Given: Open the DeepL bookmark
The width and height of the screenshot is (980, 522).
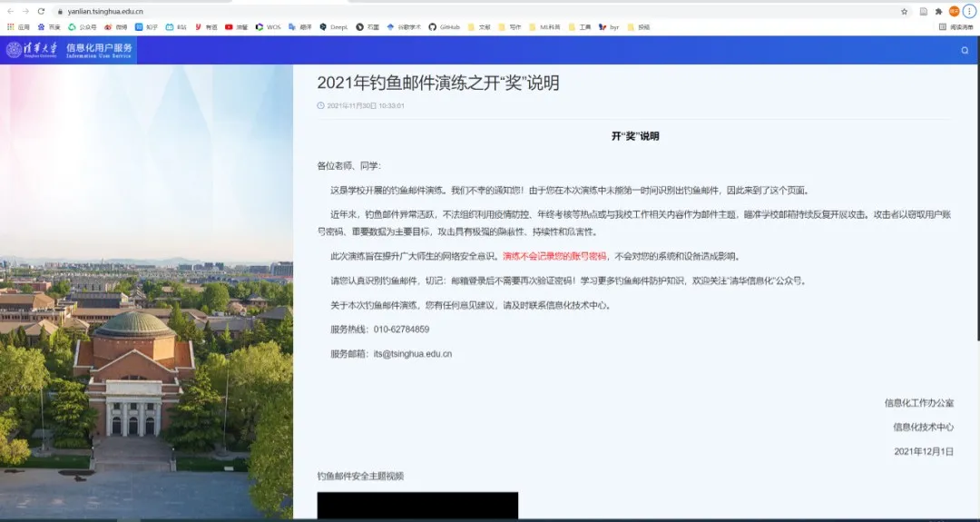Looking at the screenshot, I should [x=333, y=27].
